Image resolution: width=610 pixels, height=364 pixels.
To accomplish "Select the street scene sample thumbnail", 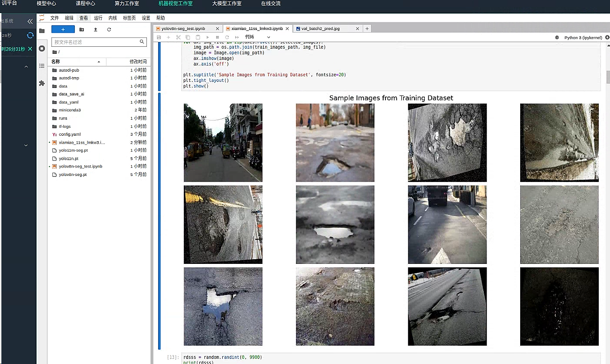I will (223, 143).
